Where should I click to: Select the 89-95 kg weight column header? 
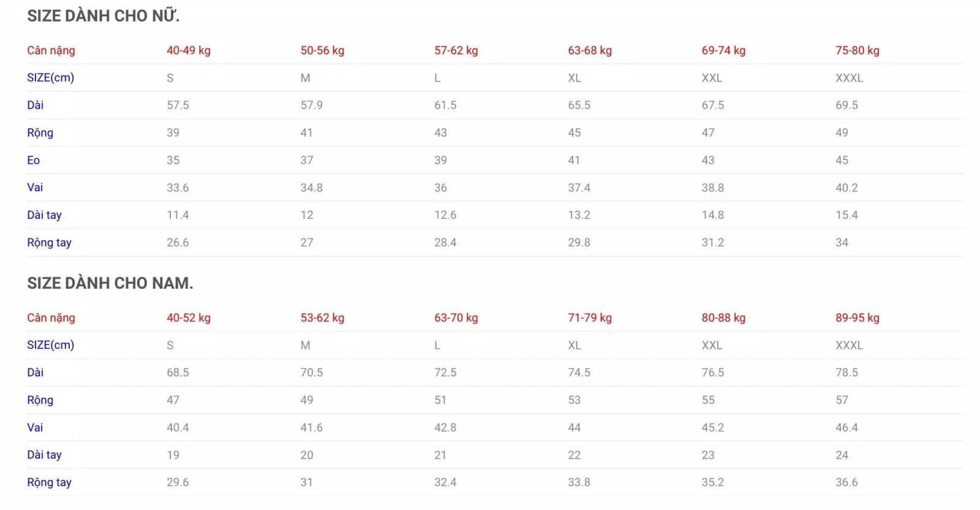(857, 318)
